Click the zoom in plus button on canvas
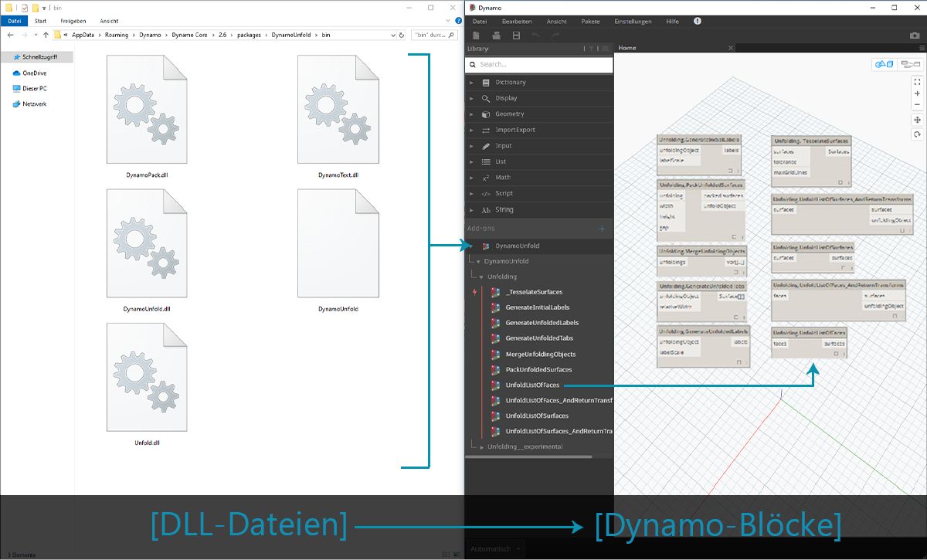 coord(917,94)
